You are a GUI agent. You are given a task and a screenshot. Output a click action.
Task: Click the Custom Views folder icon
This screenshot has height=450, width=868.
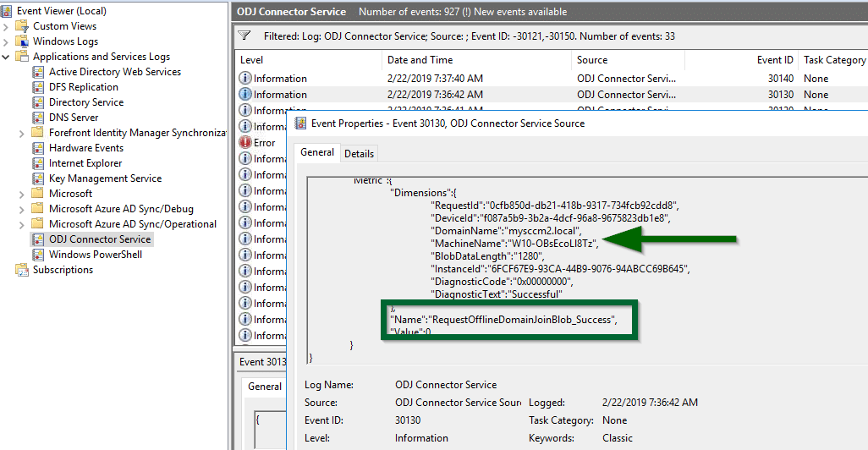[22, 26]
